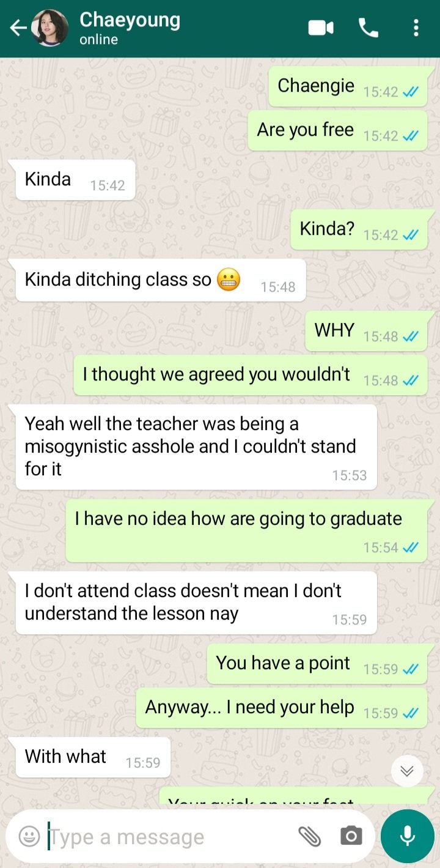The width and height of the screenshot is (440, 868).
Task: Open the three-dot more options menu
Action: click(x=416, y=28)
